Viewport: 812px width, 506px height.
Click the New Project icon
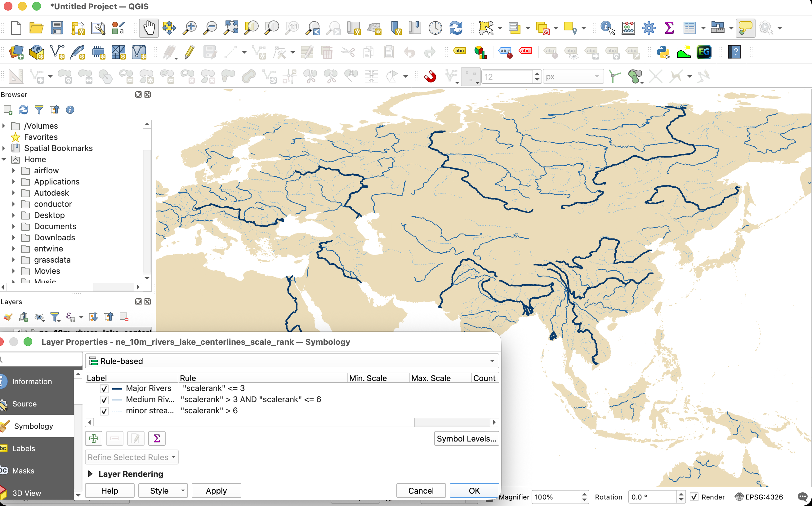16,28
